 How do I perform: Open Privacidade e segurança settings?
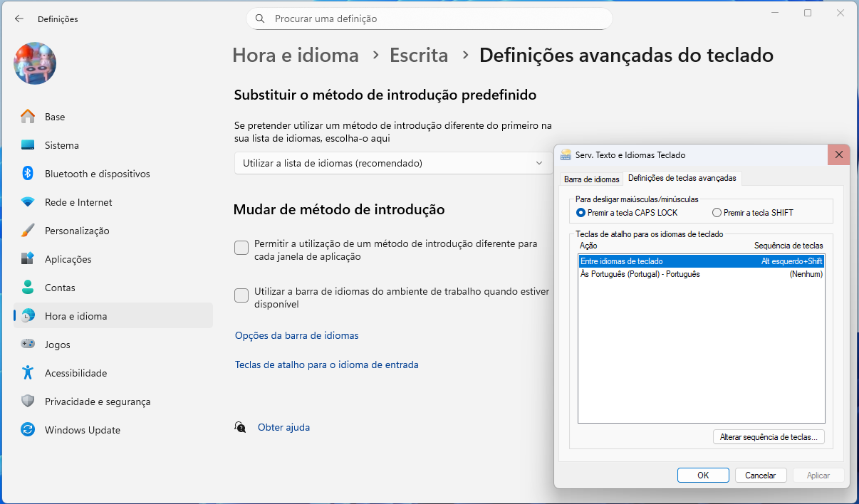pyautogui.click(x=97, y=401)
